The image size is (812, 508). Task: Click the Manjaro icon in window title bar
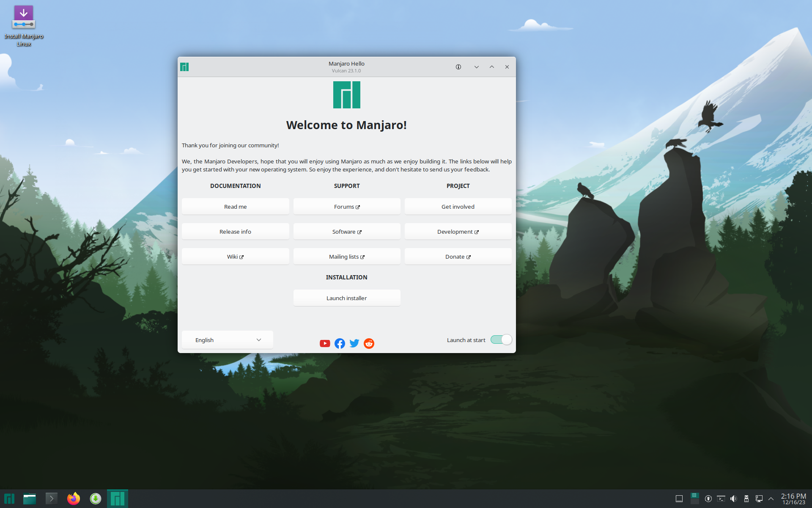click(x=184, y=67)
